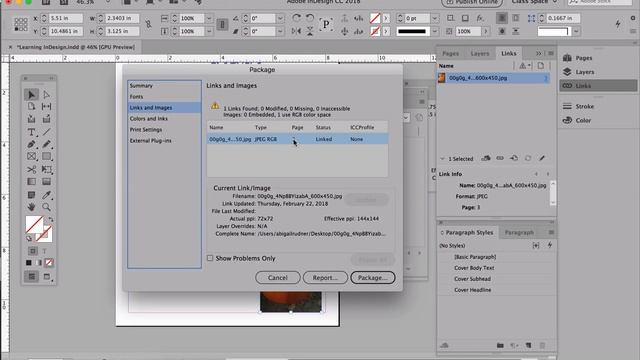Image resolution: width=640 pixels, height=360 pixels.
Task: Click rotate 90° counter-clockwise icon
Action: click(x=310, y=18)
